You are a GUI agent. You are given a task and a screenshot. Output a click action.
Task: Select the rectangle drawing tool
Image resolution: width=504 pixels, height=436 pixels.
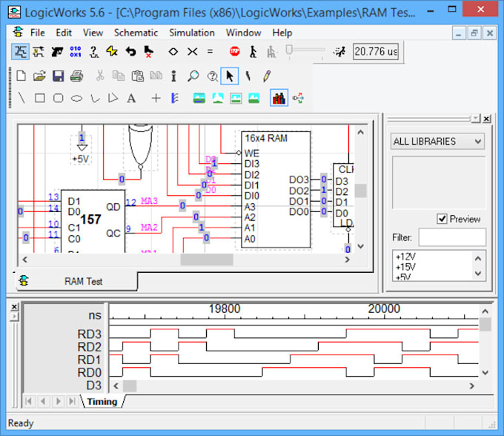pos(40,98)
